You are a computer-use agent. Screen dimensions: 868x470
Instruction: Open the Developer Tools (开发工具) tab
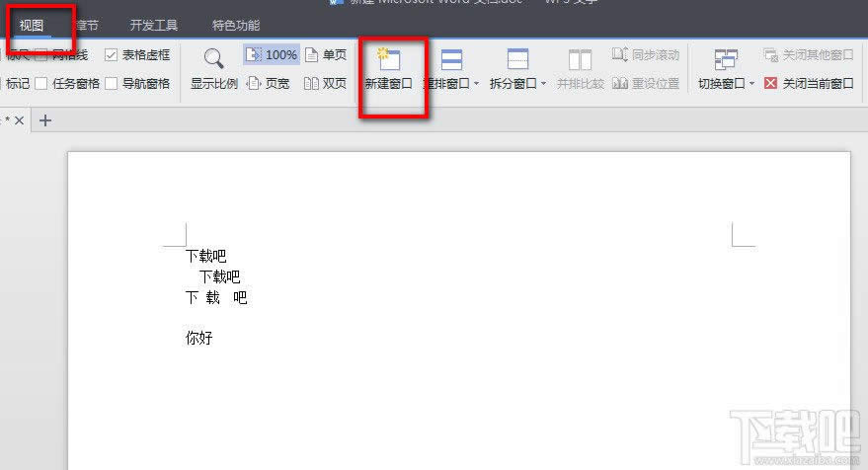[154, 25]
